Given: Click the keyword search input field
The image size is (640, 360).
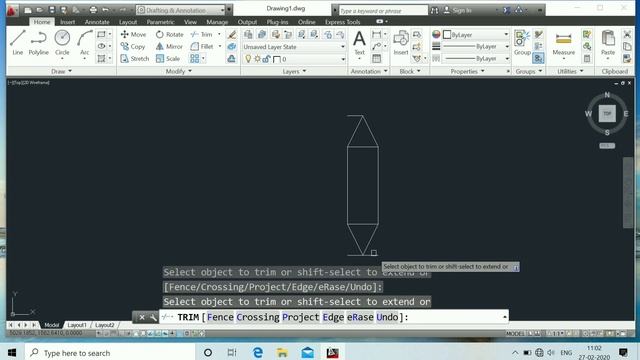Looking at the screenshot, I should coord(383,11).
